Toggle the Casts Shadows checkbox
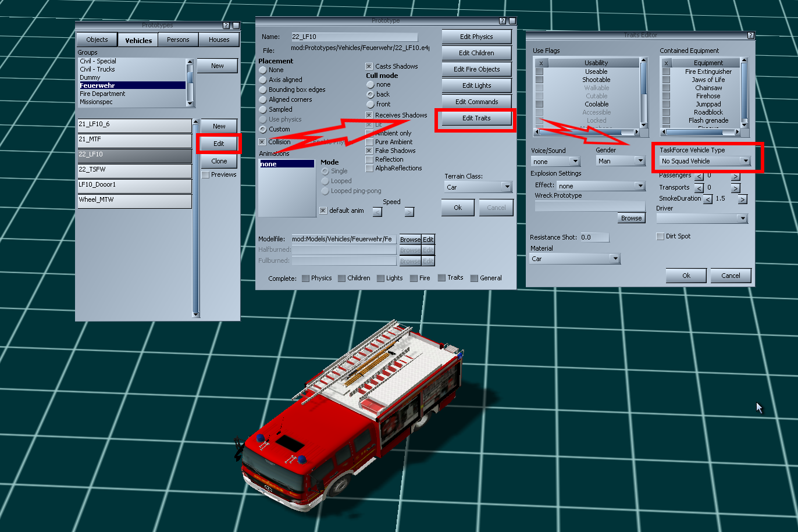Screen dimensions: 798x532 tap(369, 66)
